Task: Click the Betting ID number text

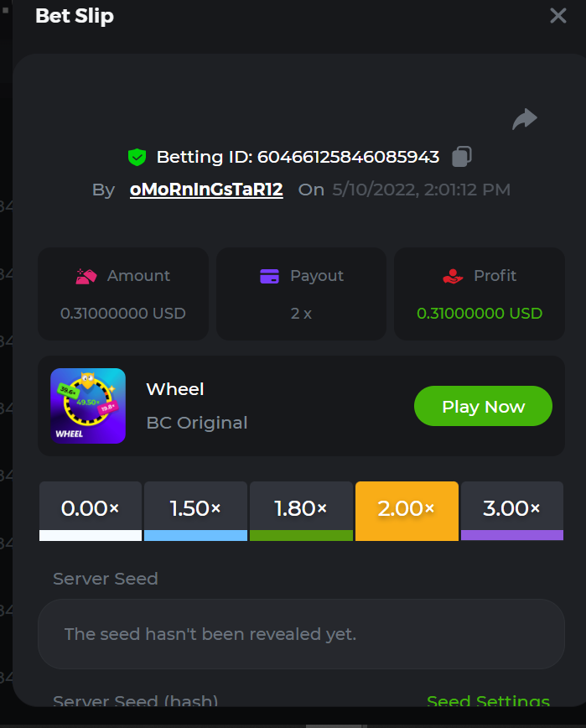Action: [348, 157]
